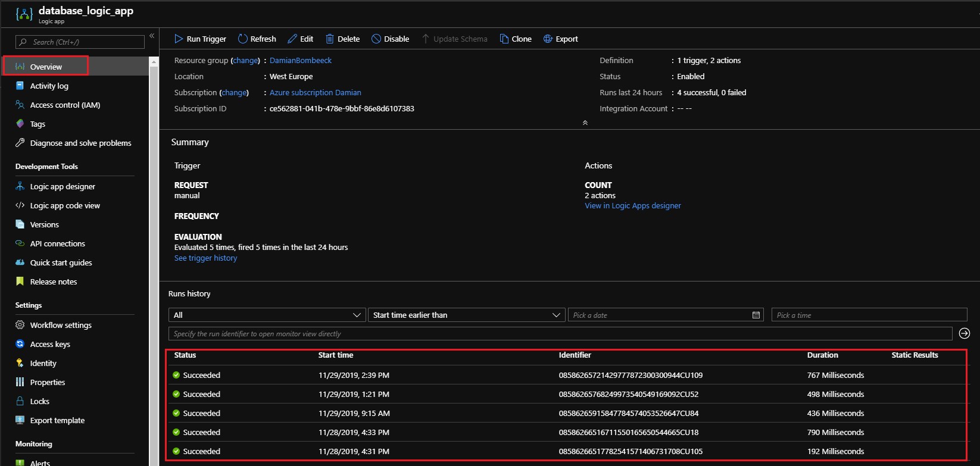Viewport: 980px width, 466px height.
Task: Click the API connections link icon
Action: point(20,243)
